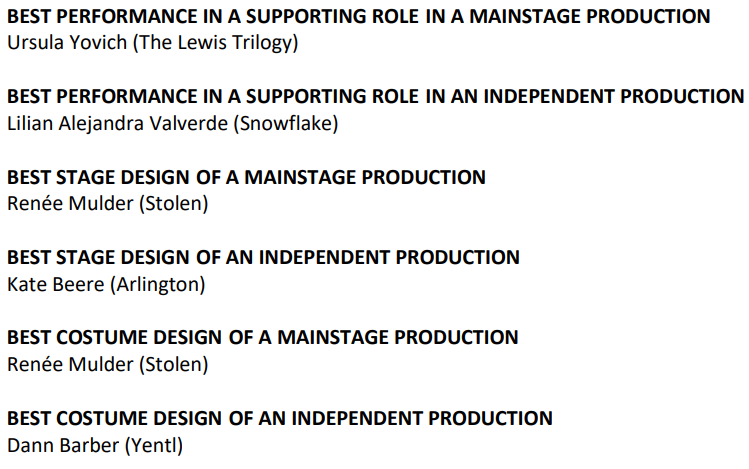Click Renée Mulder under Best Costume Design
749x469 pixels.
(70, 364)
